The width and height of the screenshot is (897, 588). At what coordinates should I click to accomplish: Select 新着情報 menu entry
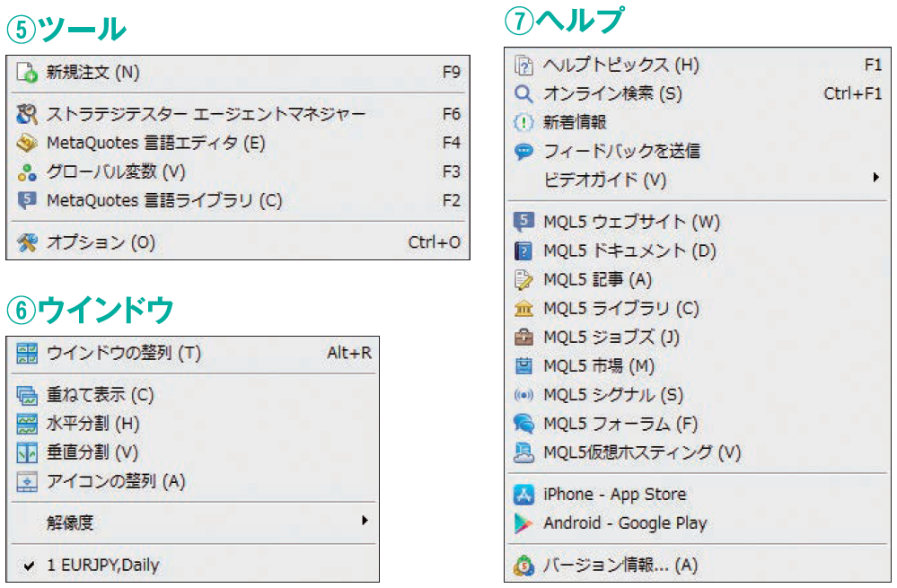(698, 122)
